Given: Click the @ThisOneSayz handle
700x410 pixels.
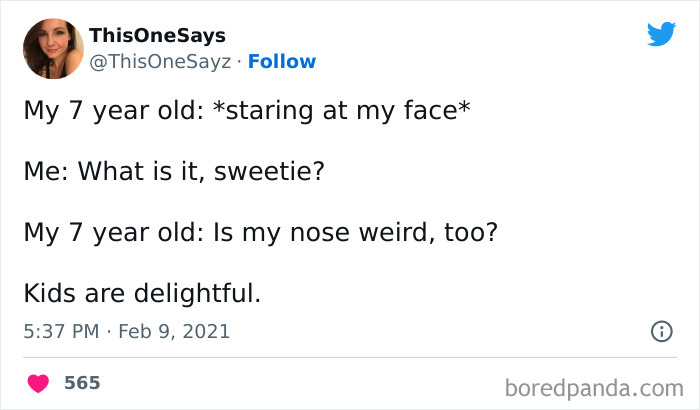Looking at the screenshot, I should pyautogui.click(x=160, y=61).
